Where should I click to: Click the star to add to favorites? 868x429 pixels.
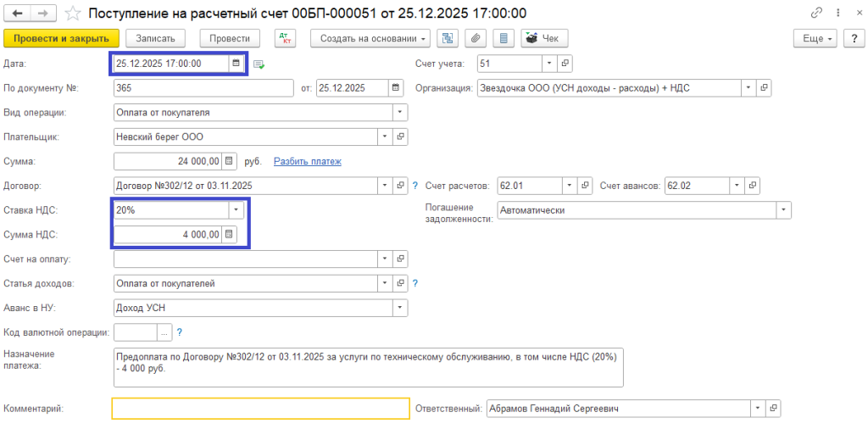point(75,14)
